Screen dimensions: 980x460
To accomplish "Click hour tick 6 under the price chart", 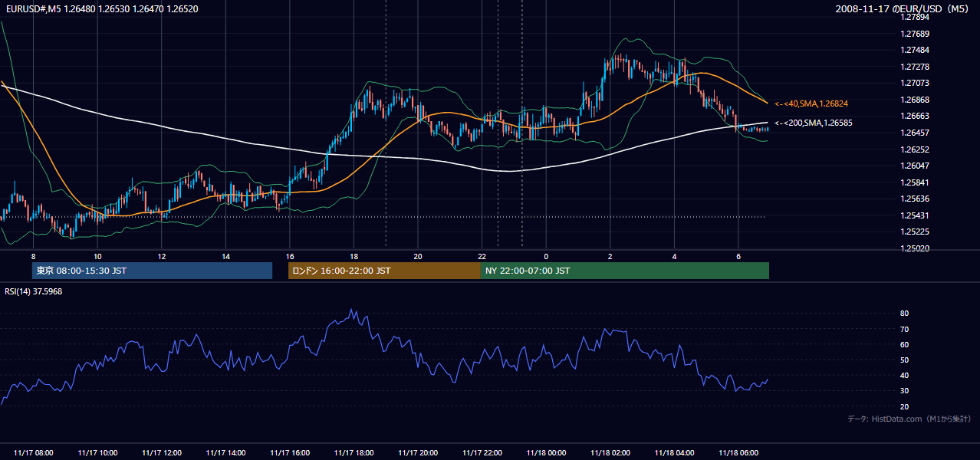I will (738, 256).
